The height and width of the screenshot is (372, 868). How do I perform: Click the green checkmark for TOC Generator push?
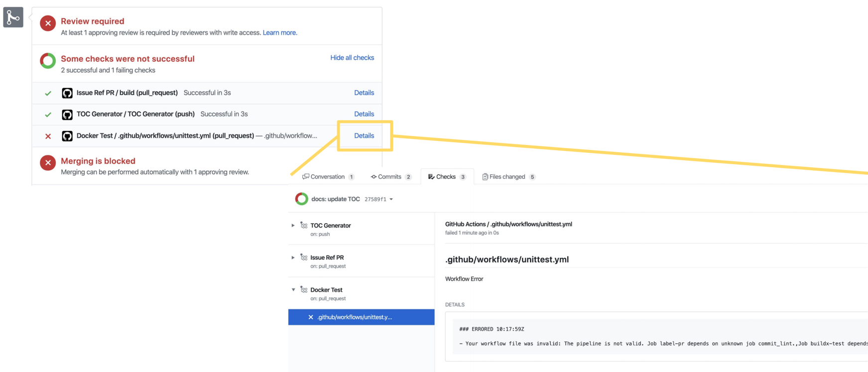click(48, 115)
